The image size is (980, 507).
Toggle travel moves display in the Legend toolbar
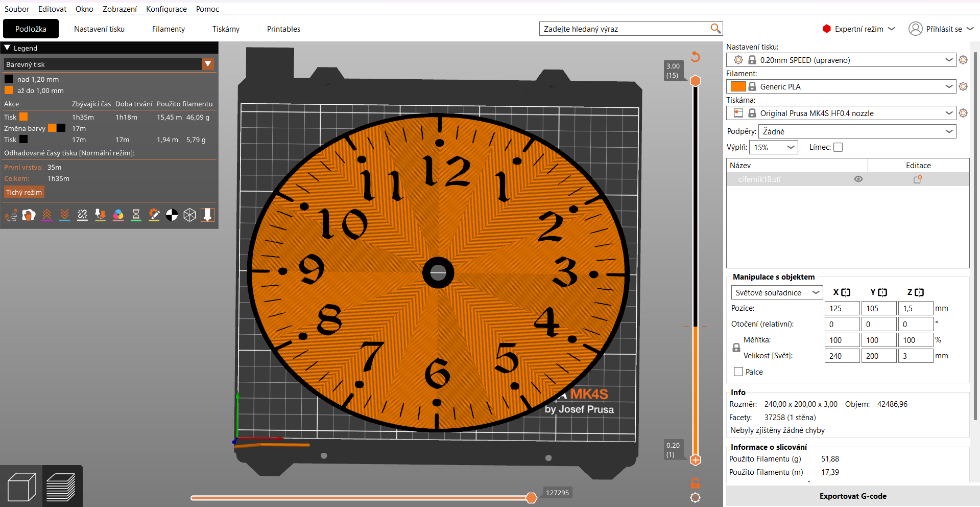[11, 215]
